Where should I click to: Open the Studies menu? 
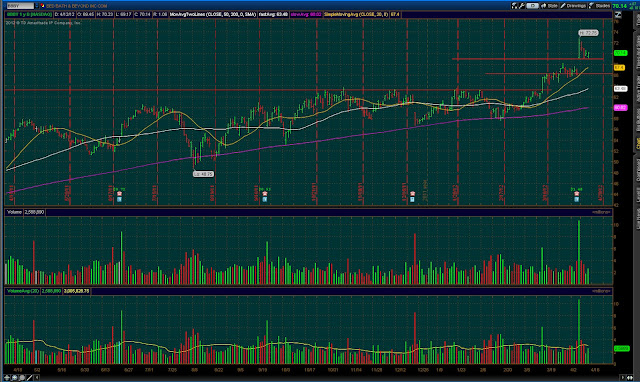pos(599,6)
